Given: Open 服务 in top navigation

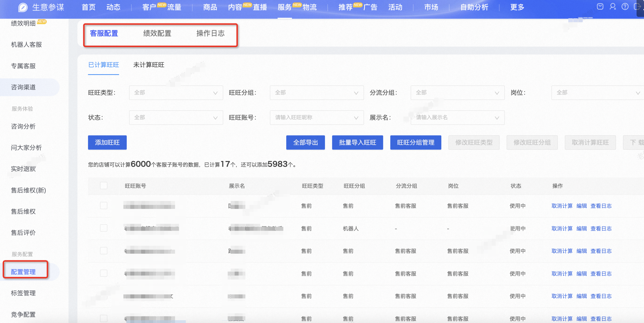Looking at the screenshot, I should pyautogui.click(x=285, y=7).
